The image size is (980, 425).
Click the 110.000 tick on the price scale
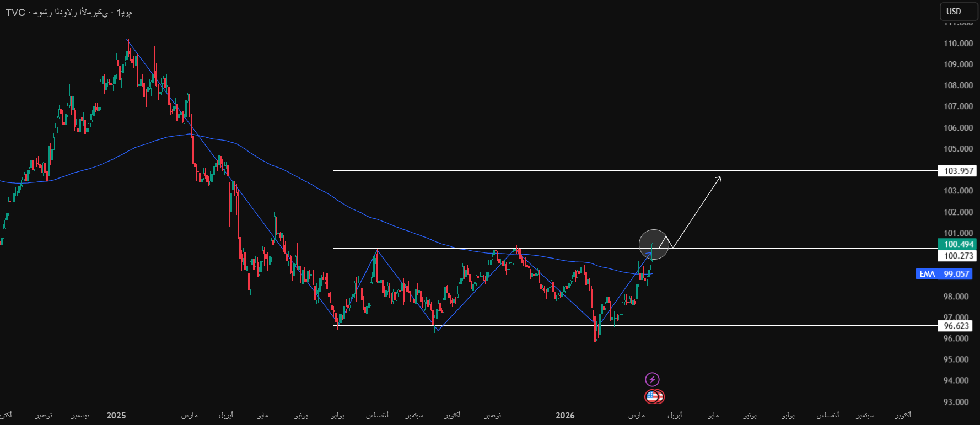(x=958, y=44)
